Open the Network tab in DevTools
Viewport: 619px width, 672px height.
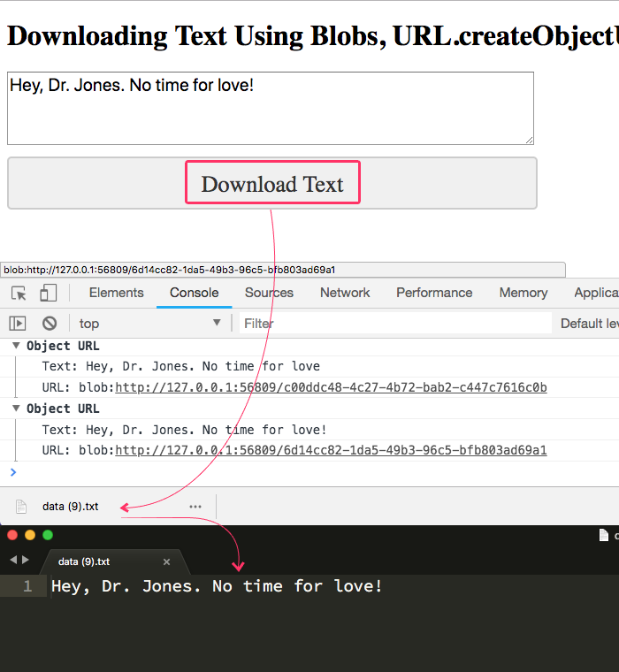345,293
